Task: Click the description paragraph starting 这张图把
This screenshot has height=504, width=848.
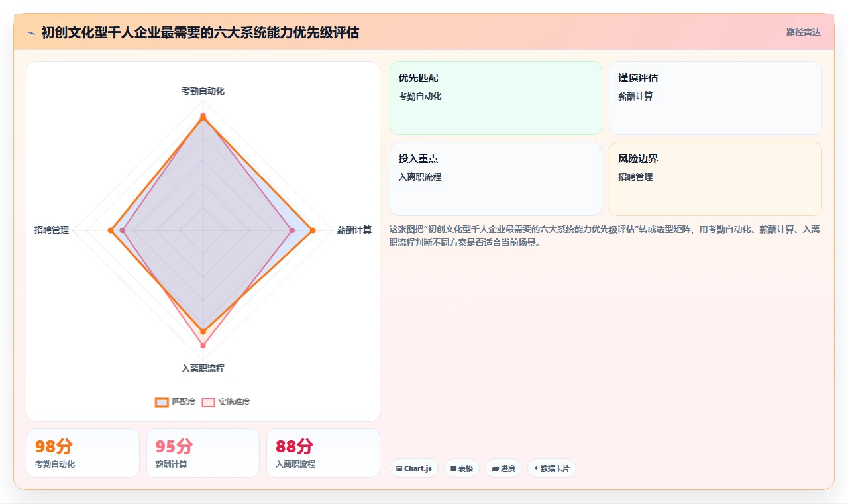Action: (605, 236)
